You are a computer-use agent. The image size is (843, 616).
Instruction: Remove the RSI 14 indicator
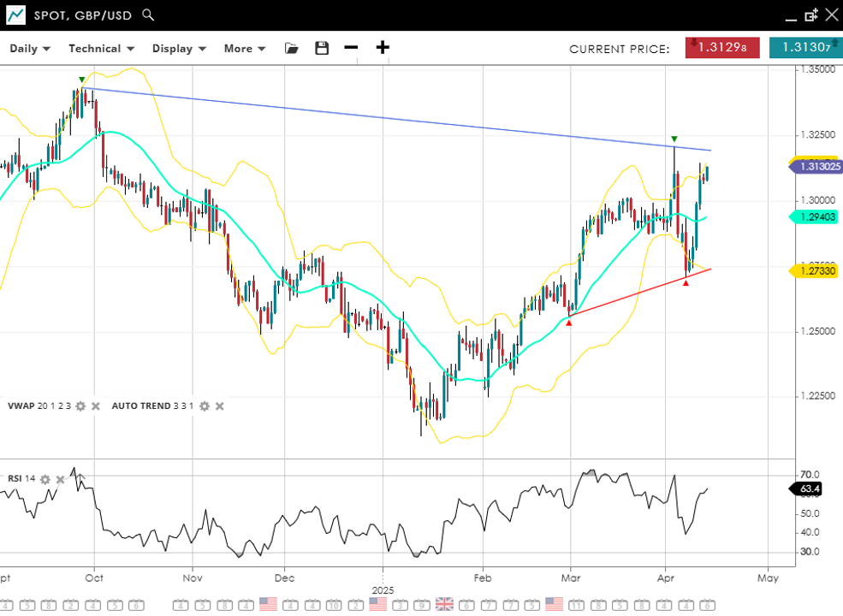(60, 479)
